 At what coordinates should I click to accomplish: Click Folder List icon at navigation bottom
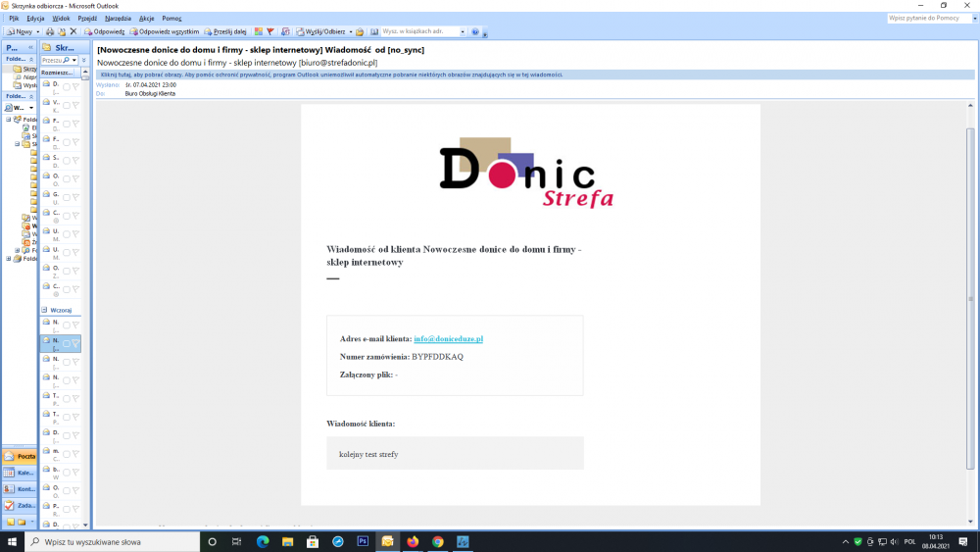point(22,522)
